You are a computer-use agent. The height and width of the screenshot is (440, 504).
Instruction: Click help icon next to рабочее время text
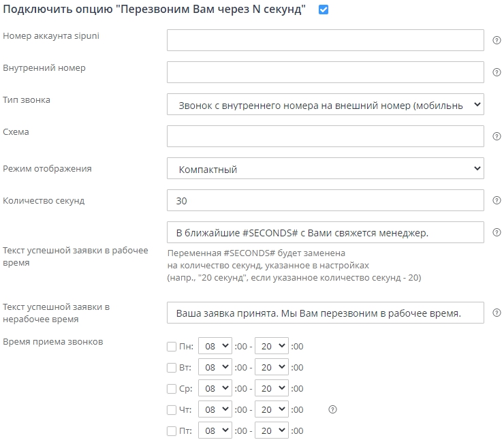(x=497, y=232)
